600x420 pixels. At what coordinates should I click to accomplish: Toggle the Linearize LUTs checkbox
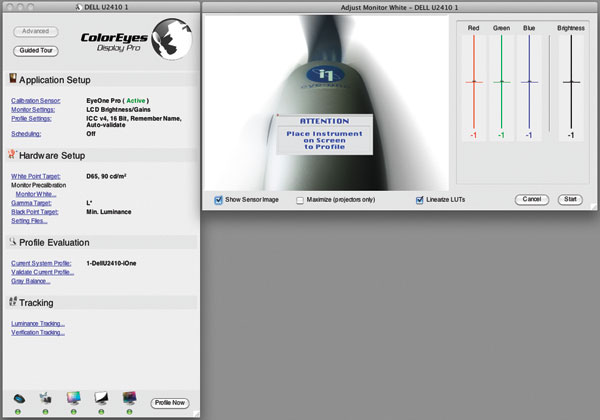click(x=419, y=200)
